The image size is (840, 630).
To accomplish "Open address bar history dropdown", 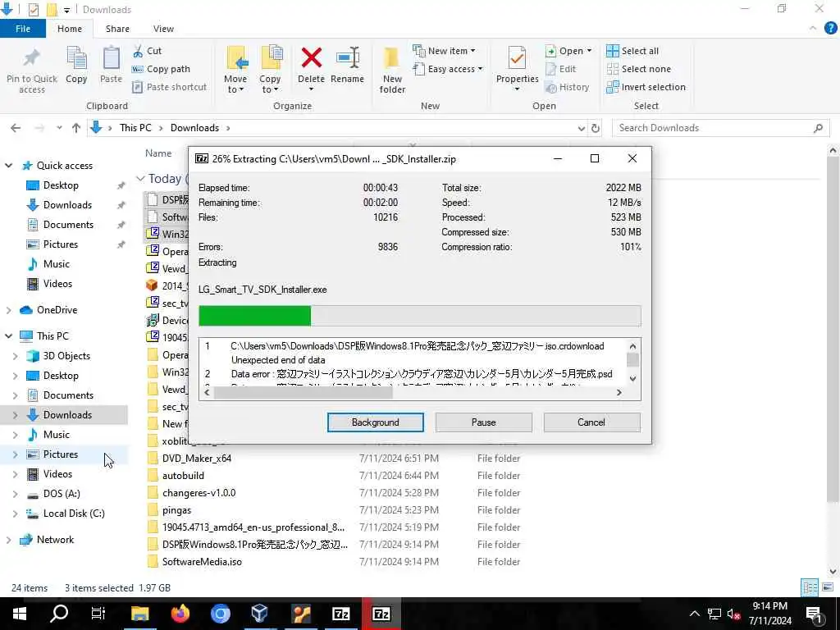I will [x=582, y=128].
